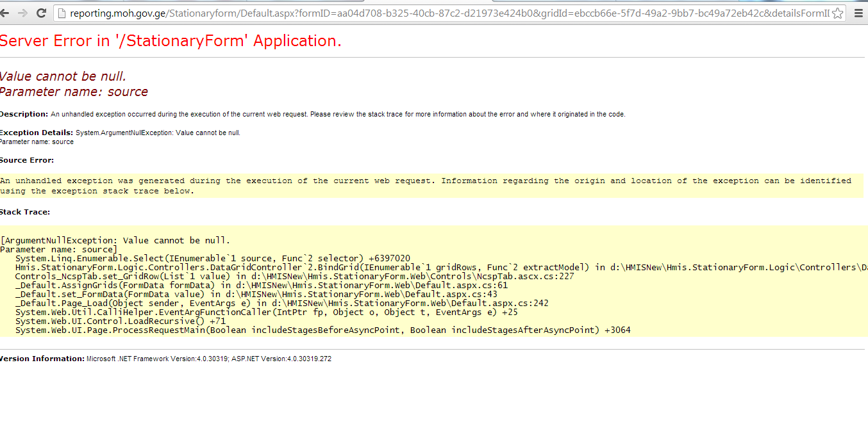Click the bold 'Description:' label
The width and height of the screenshot is (868, 438).
[24, 114]
